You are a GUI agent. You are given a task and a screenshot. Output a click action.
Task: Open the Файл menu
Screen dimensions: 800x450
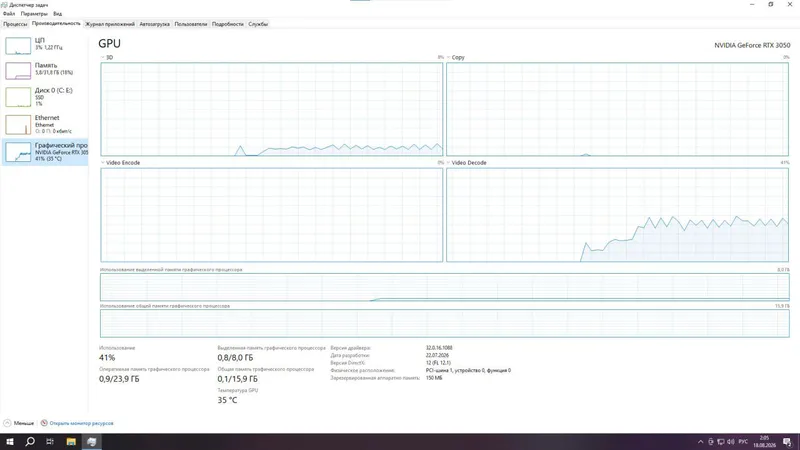click(9, 14)
